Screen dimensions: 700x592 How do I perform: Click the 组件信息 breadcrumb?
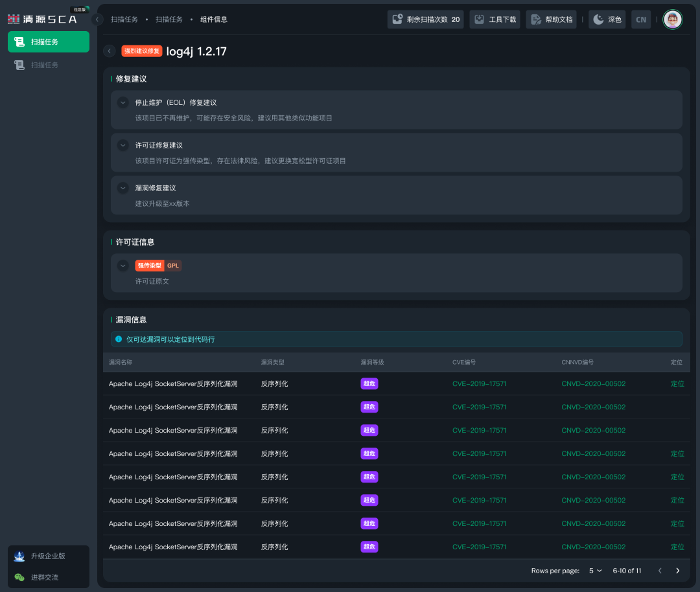point(213,19)
